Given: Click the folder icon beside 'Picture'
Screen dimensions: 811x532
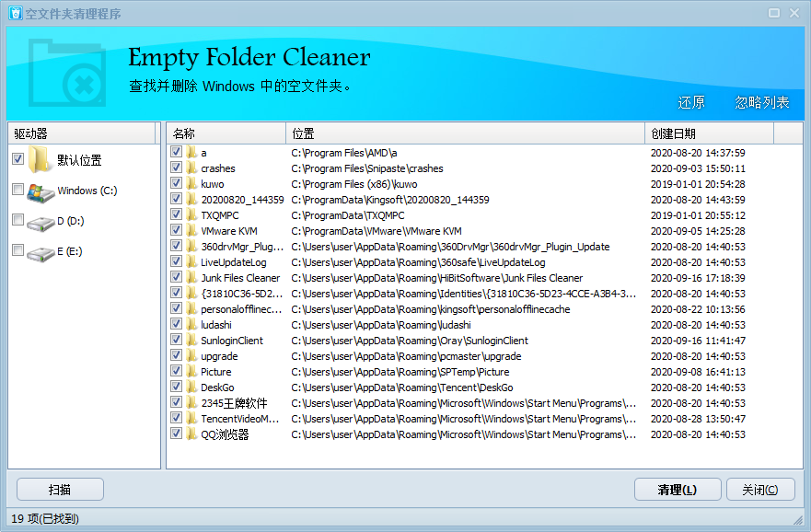Looking at the screenshot, I should click(192, 372).
